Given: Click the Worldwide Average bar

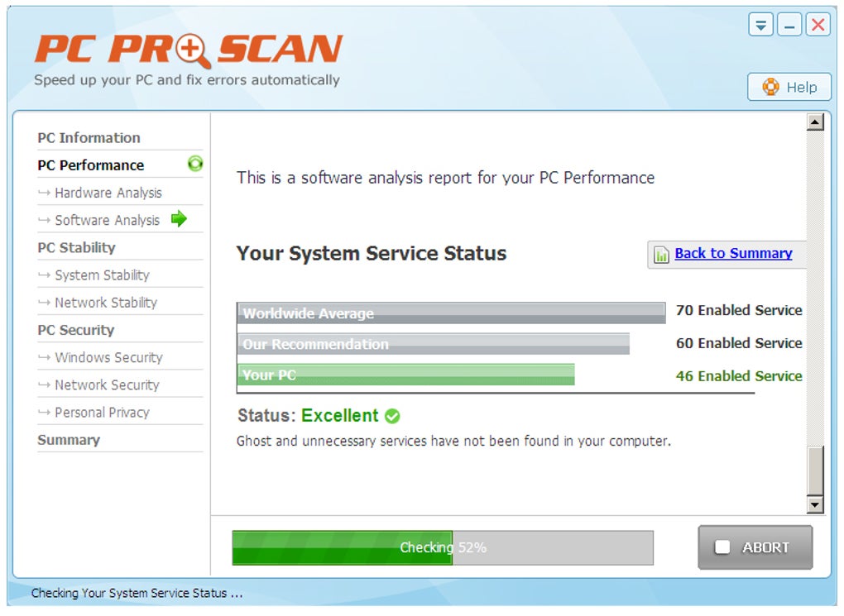Looking at the screenshot, I should click(451, 313).
